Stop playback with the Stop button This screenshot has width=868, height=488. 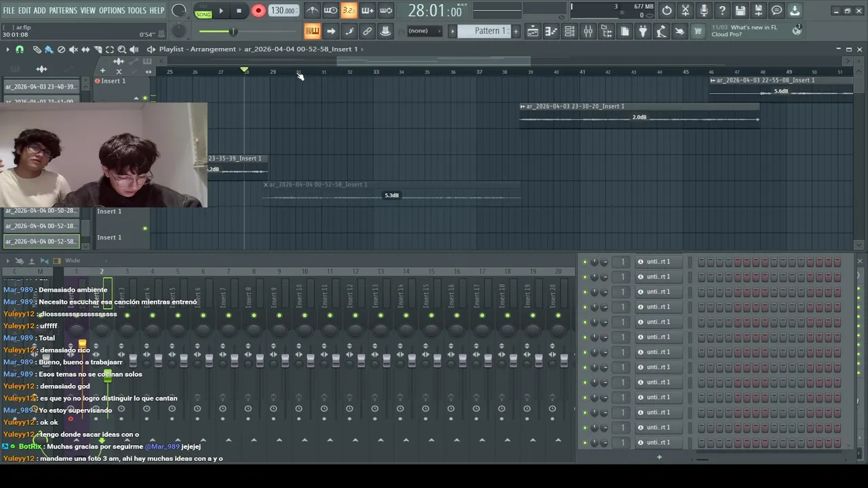click(239, 11)
